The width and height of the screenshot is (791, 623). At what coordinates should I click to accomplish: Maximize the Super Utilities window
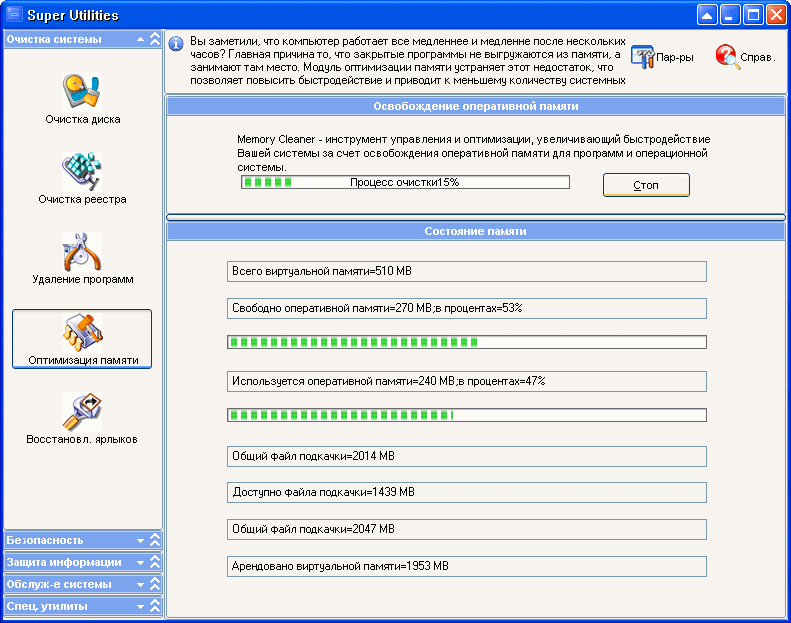[x=753, y=15]
